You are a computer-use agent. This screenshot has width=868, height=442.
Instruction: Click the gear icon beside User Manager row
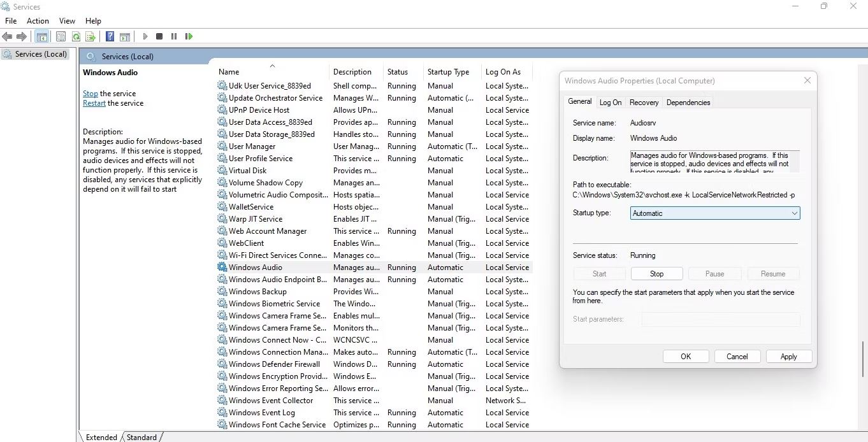tap(222, 146)
